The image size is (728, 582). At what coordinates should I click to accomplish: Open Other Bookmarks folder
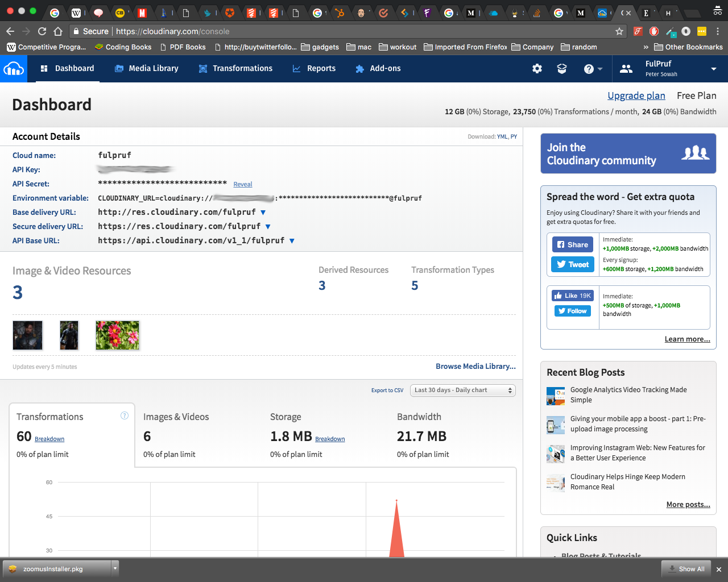tap(688, 47)
